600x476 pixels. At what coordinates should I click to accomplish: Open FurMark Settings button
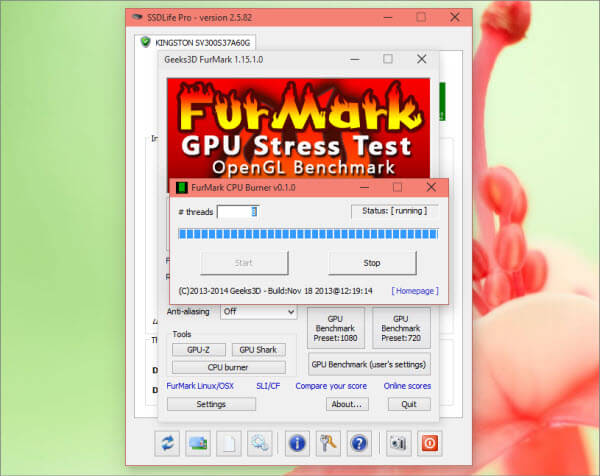[x=211, y=404]
